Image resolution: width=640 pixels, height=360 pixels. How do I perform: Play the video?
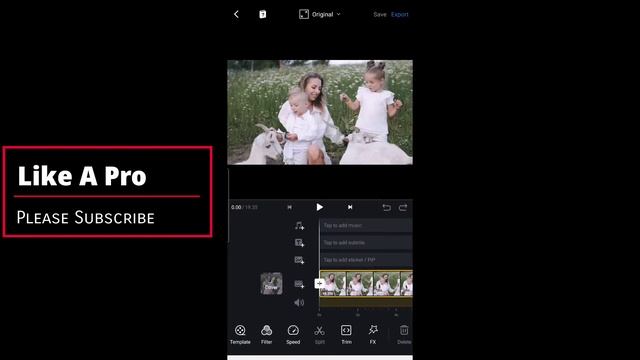[320, 207]
